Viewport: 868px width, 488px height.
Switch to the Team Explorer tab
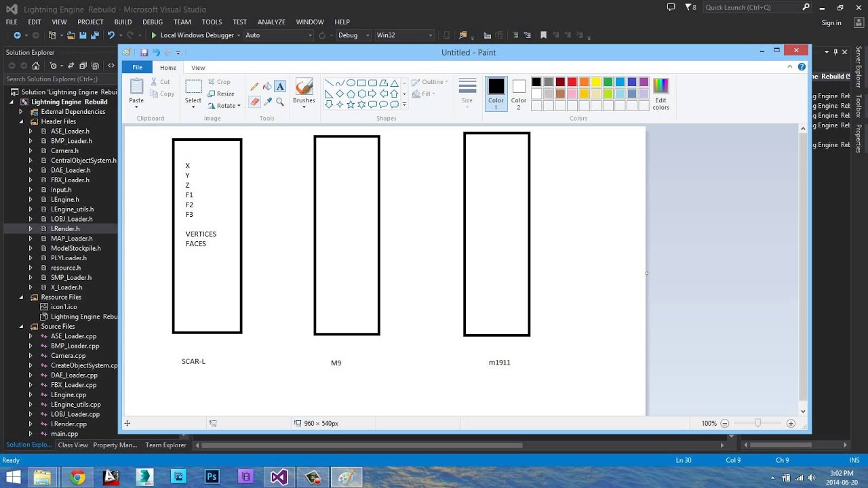coord(165,445)
